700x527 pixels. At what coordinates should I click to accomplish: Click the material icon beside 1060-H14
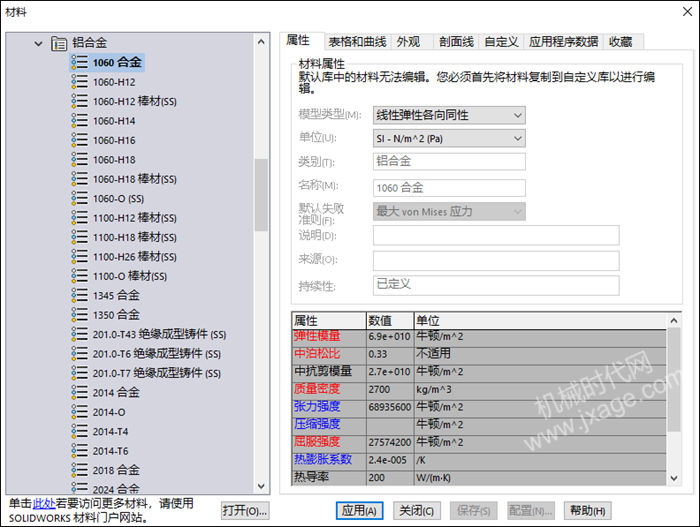pyautogui.click(x=79, y=121)
